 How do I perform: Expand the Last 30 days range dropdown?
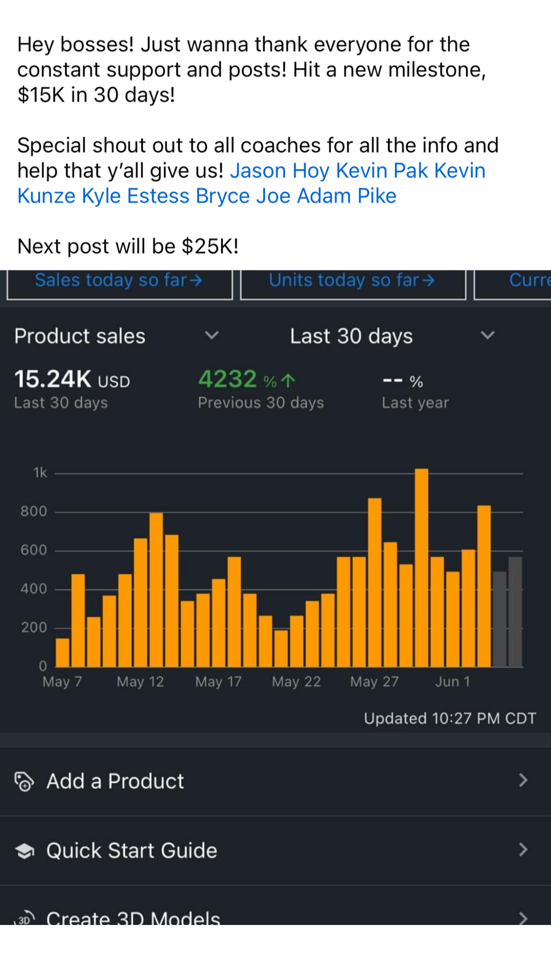click(x=487, y=335)
